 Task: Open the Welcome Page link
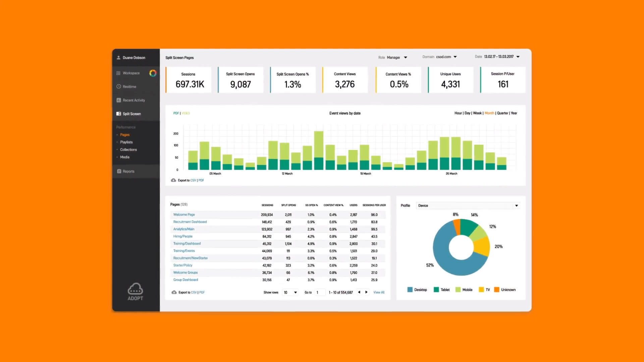tap(184, 215)
